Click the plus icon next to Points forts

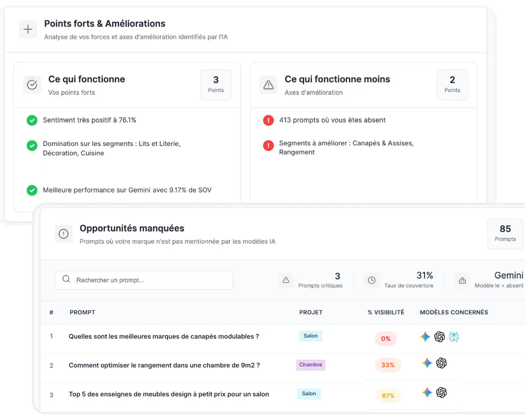point(28,29)
